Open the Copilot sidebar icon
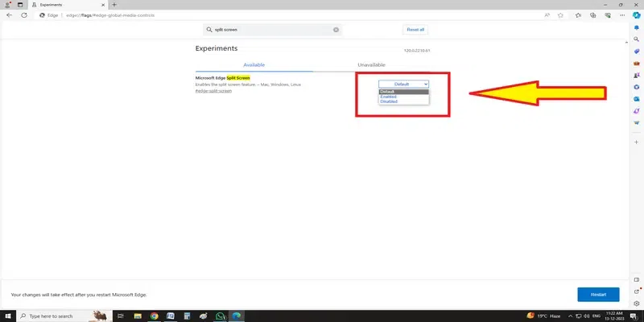Image resolution: width=644 pixels, height=322 pixels. tap(636, 15)
